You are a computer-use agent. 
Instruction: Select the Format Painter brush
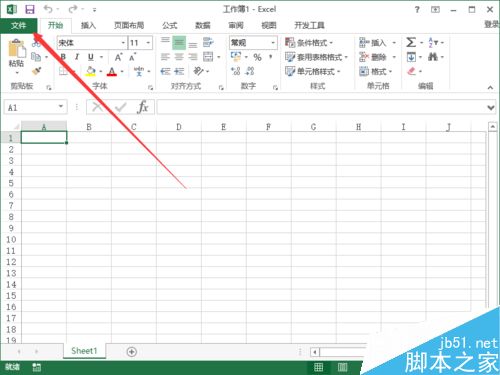pyautogui.click(x=36, y=71)
